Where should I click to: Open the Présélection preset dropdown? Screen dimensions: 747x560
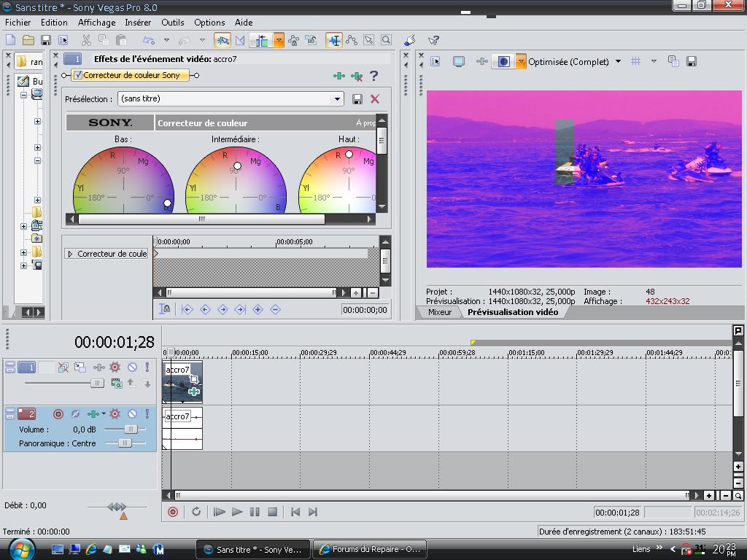click(337, 99)
